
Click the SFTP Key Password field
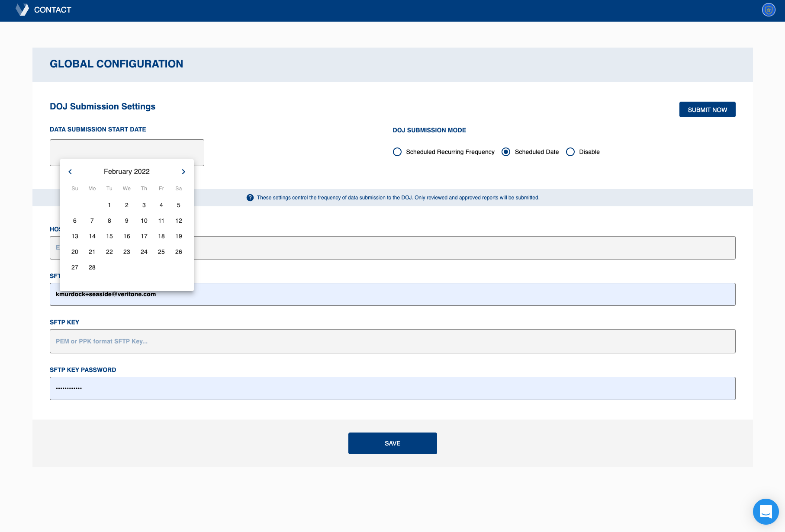[392, 388]
